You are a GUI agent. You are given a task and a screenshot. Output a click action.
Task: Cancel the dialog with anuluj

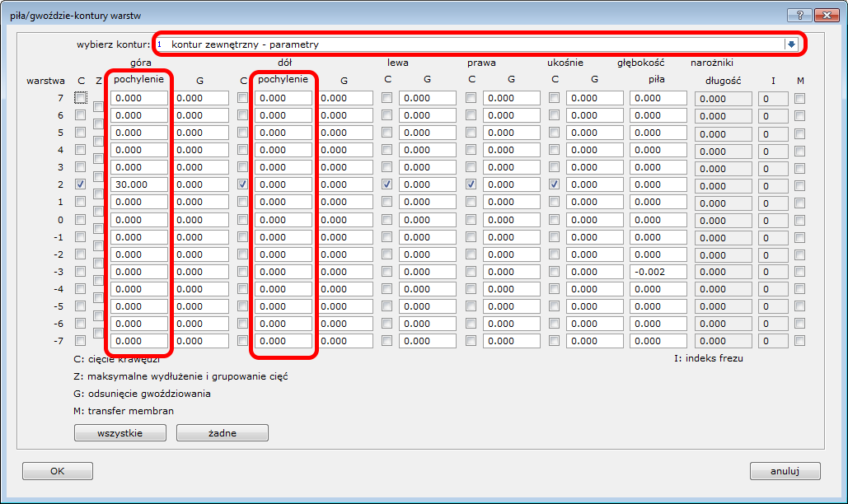click(x=785, y=471)
